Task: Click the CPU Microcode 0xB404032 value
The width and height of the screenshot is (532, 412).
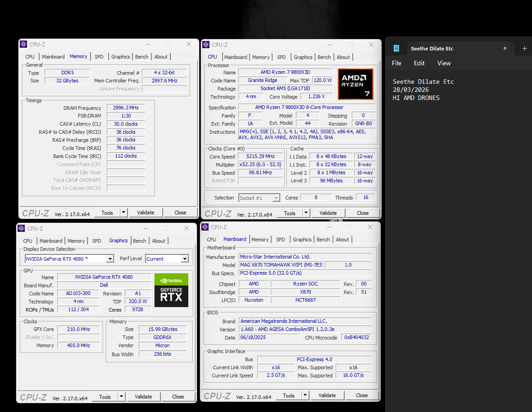Action: pyautogui.click(x=357, y=337)
